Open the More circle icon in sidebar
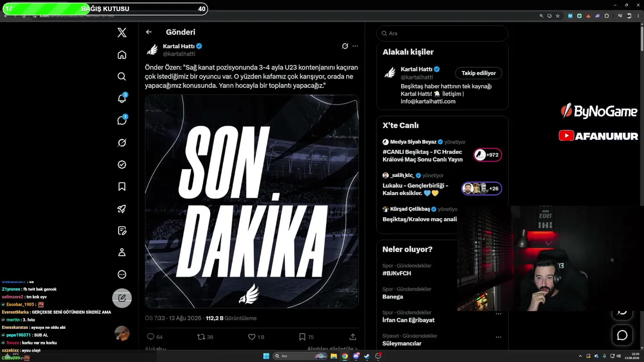The height and width of the screenshot is (362, 644). (x=122, y=275)
